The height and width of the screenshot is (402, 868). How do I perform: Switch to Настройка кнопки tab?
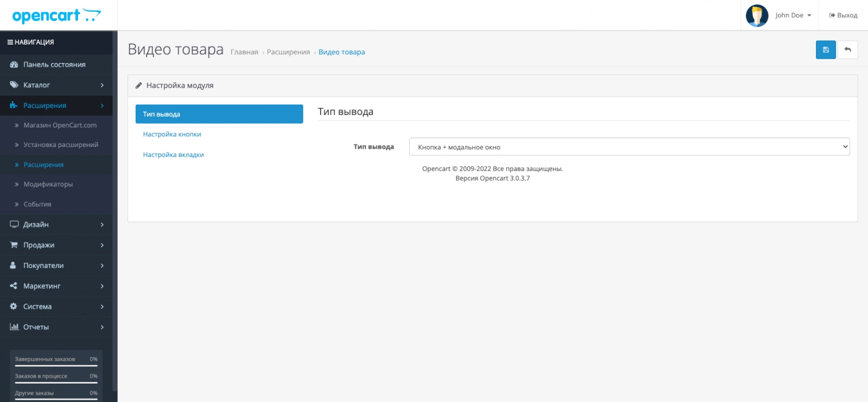pos(172,135)
